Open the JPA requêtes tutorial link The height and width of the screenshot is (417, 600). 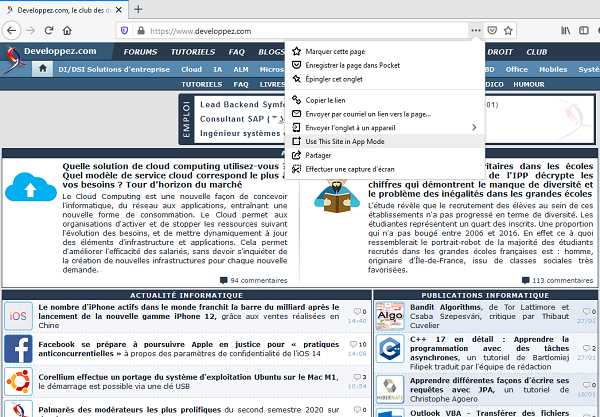click(490, 390)
